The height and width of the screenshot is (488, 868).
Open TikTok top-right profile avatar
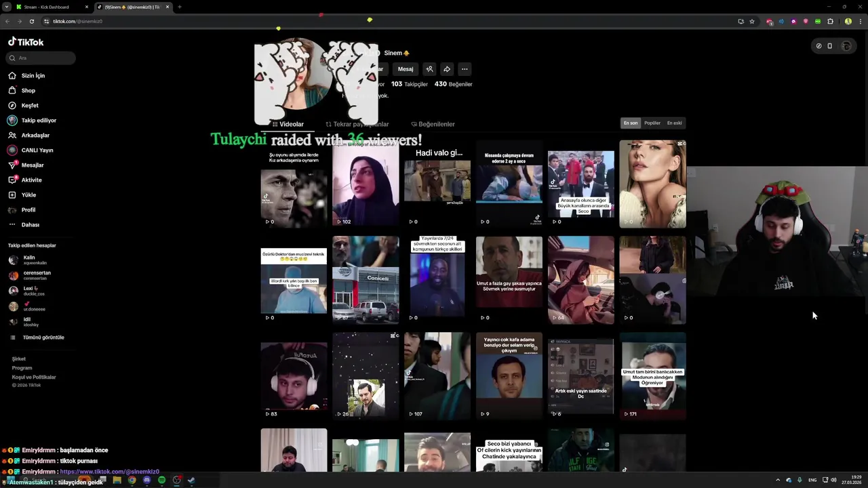[846, 46]
